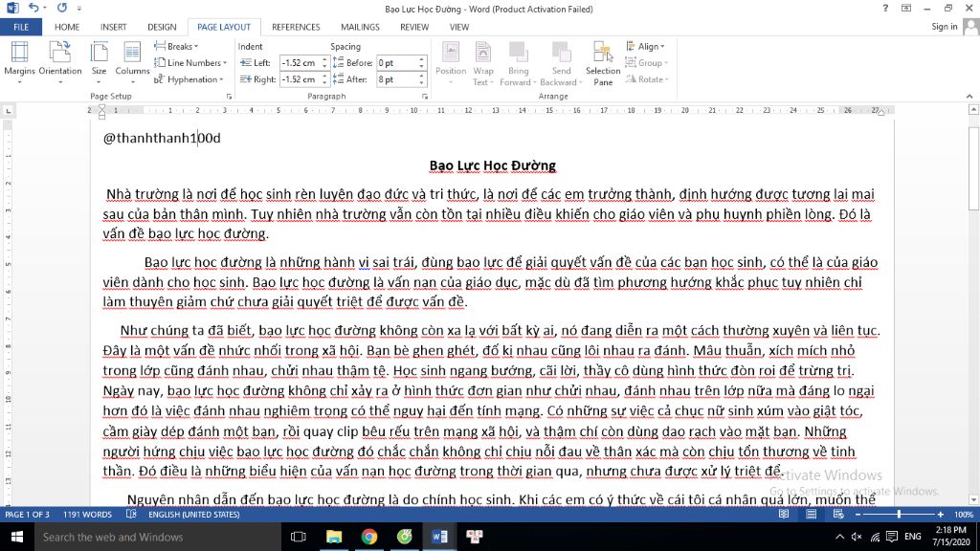Open Google Chrome from the taskbar

(368, 537)
